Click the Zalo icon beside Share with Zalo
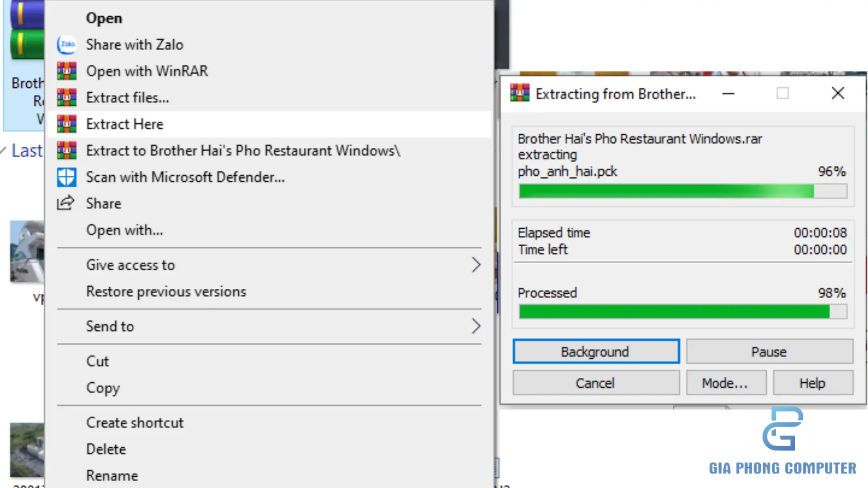 (x=66, y=45)
